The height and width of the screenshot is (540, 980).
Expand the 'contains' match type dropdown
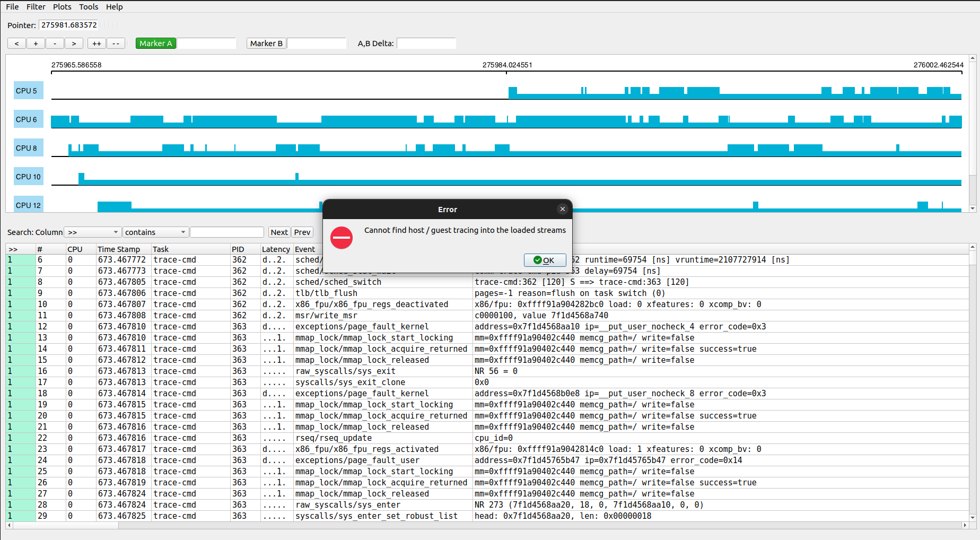coord(155,232)
